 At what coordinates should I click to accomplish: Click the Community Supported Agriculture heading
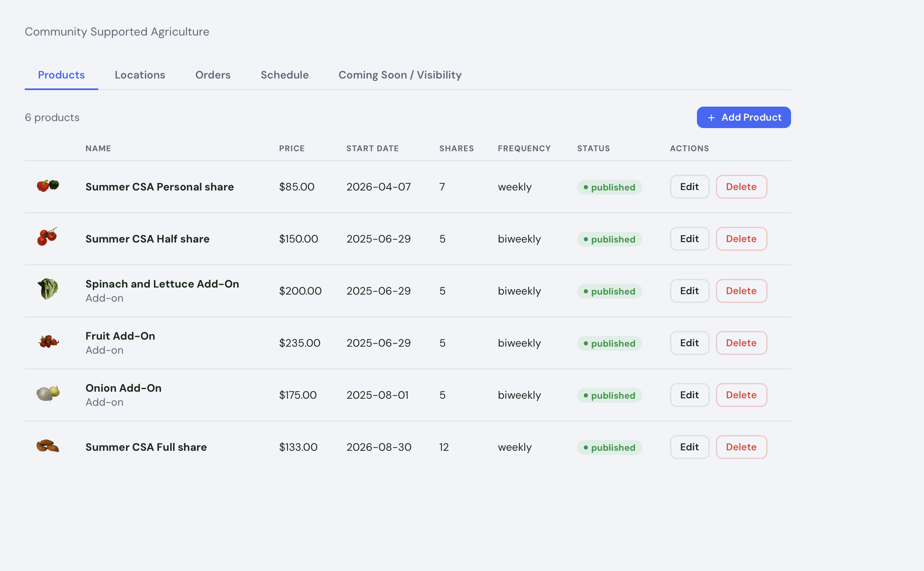[x=117, y=32]
